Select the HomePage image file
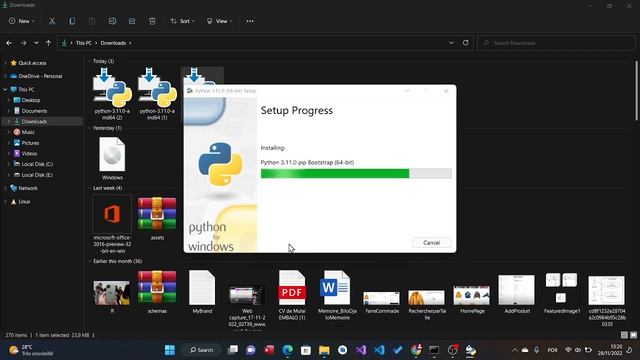The width and height of the screenshot is (640, 360). [472, 300]
